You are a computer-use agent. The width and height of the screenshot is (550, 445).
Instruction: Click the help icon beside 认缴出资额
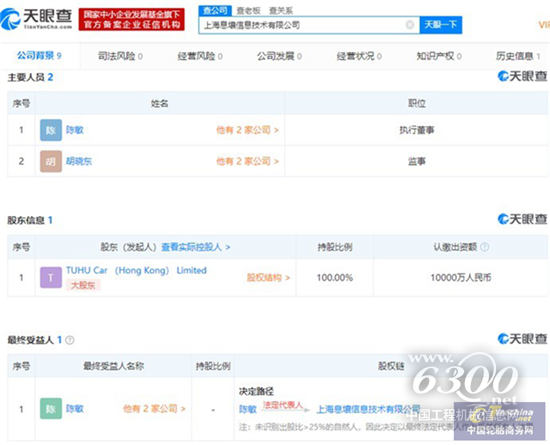(484, 247)
